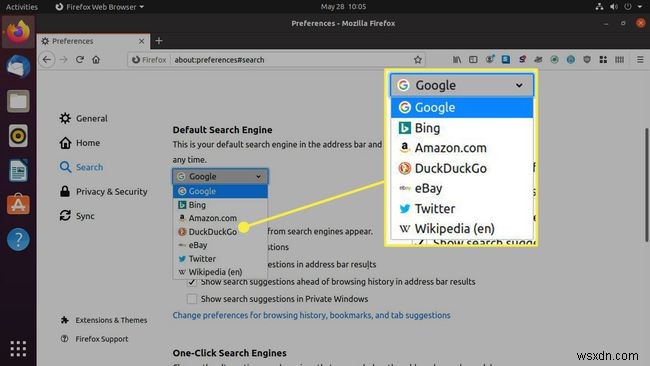Click Activities in the top bar
The image size is (650, 366).
[22, 7]
